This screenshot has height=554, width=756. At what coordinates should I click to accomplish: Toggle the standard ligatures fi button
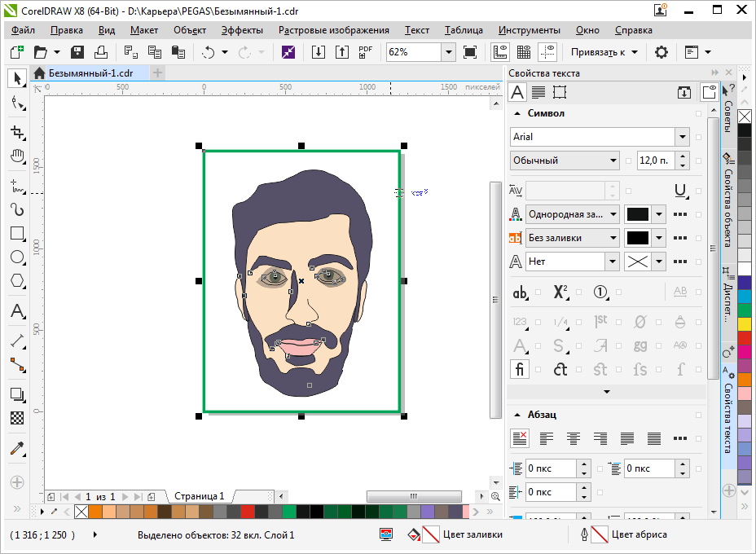(520, 369)
